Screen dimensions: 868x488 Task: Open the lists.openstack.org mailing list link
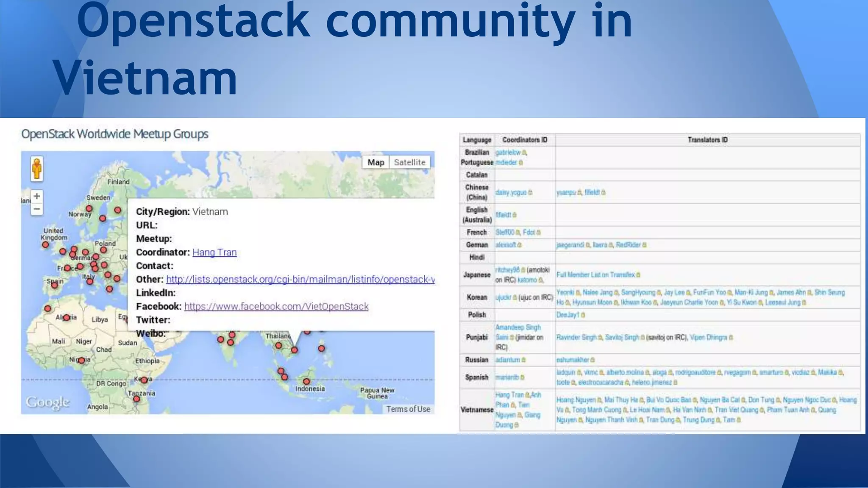(300, 280)
